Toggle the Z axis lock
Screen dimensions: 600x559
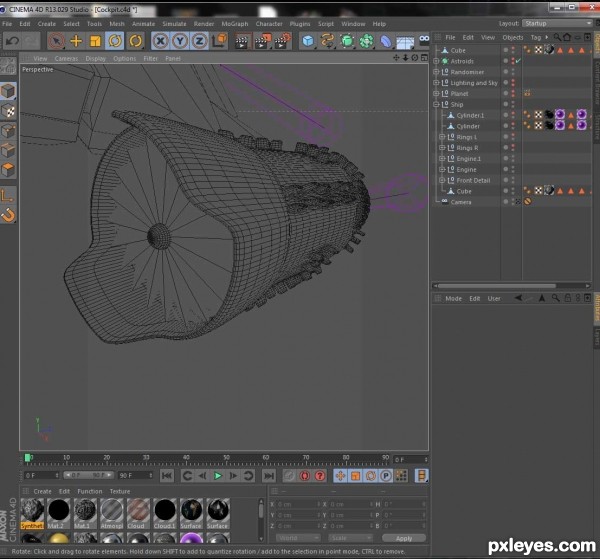[199, 41]
